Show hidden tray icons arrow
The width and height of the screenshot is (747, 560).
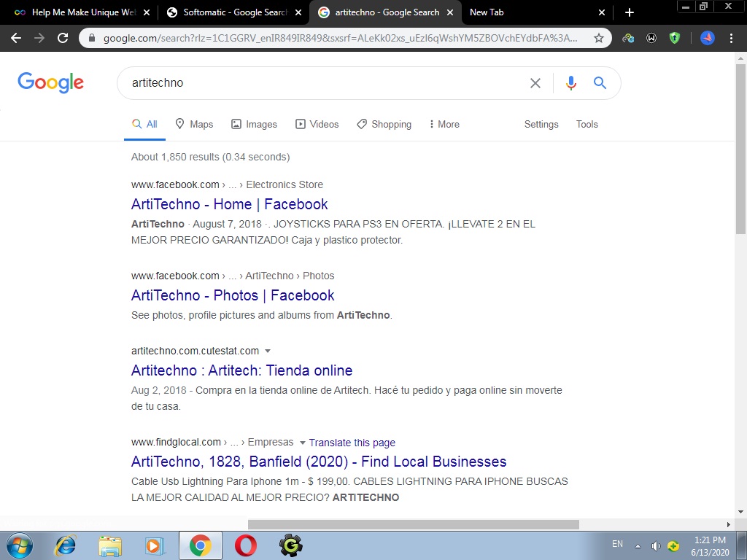click(x=638, y=546)
